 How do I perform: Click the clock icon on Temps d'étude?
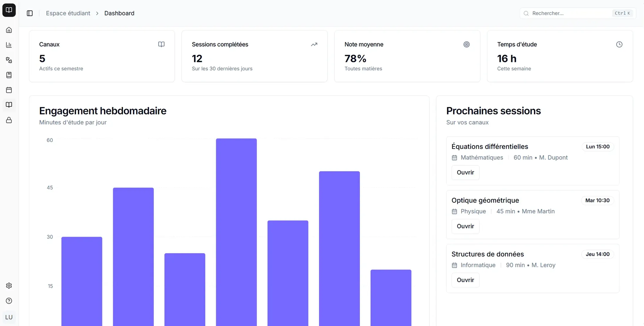[x=619, y=44]
